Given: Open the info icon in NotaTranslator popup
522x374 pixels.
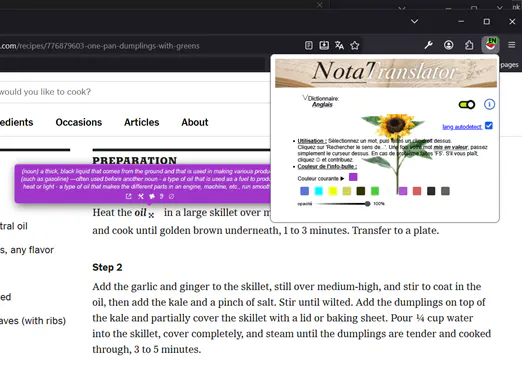Looking at the screenshot, I should [489, 104].
